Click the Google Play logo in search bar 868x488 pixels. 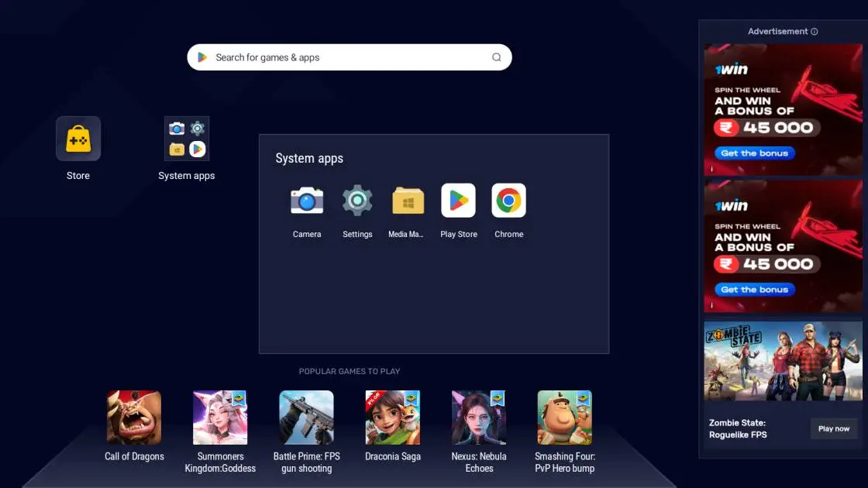(x=202, y=57)
